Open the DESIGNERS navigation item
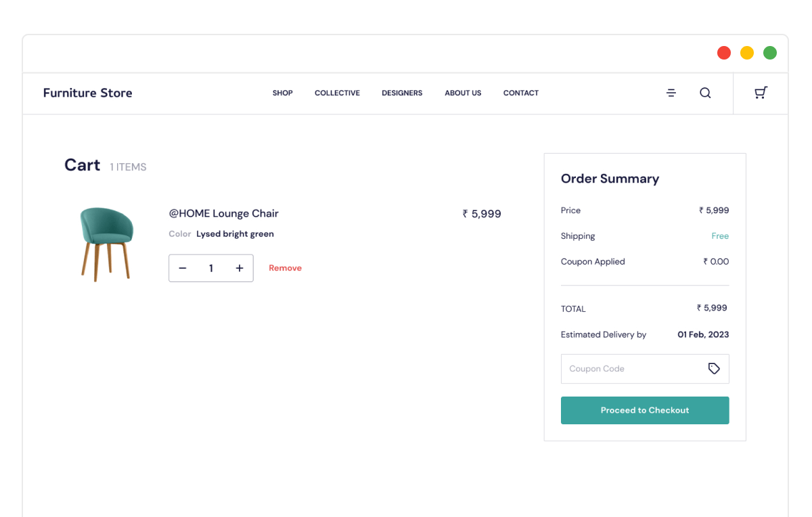 (x=402, y=93)
